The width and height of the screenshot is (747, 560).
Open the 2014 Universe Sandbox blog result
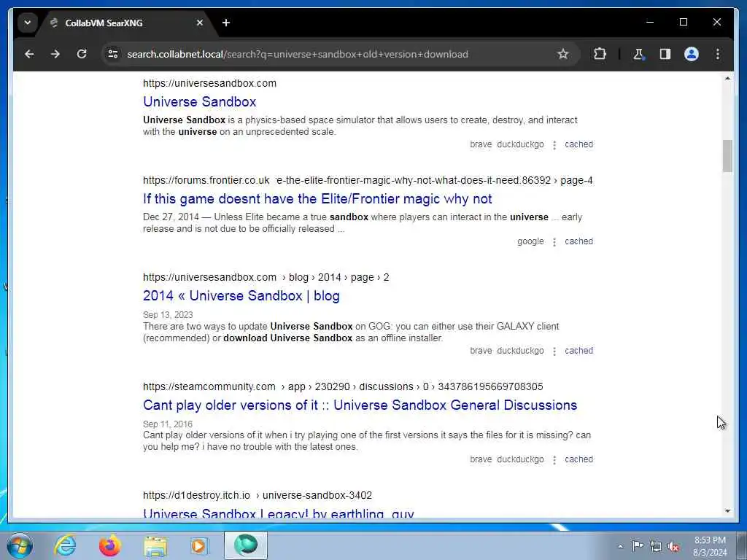[x=241, y=296]
